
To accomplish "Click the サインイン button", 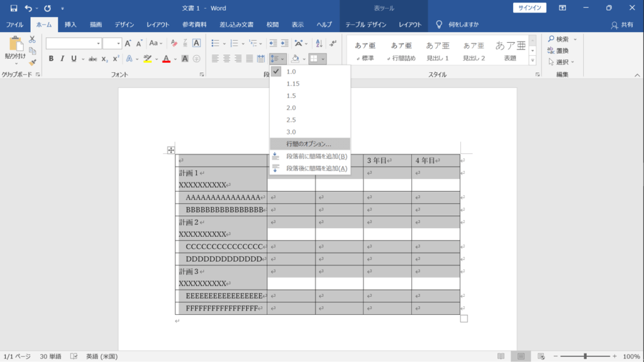I will click(x=530, y=8).
